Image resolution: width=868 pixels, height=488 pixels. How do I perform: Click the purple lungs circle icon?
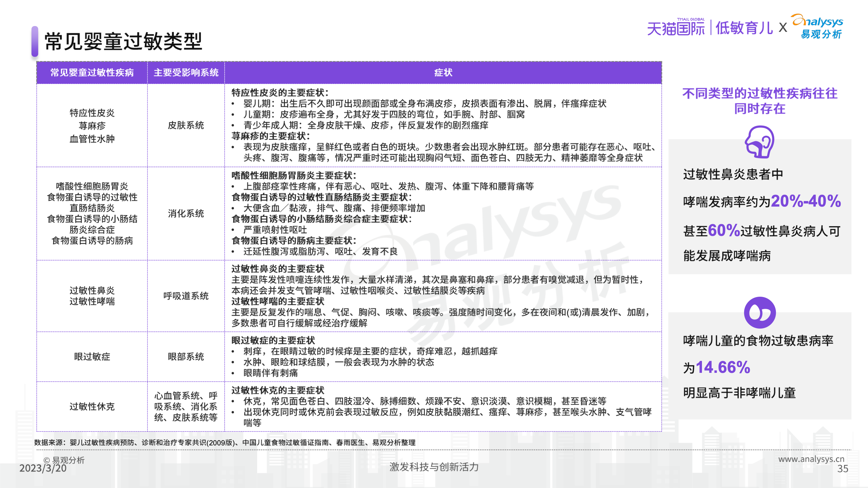pos(760,313)
